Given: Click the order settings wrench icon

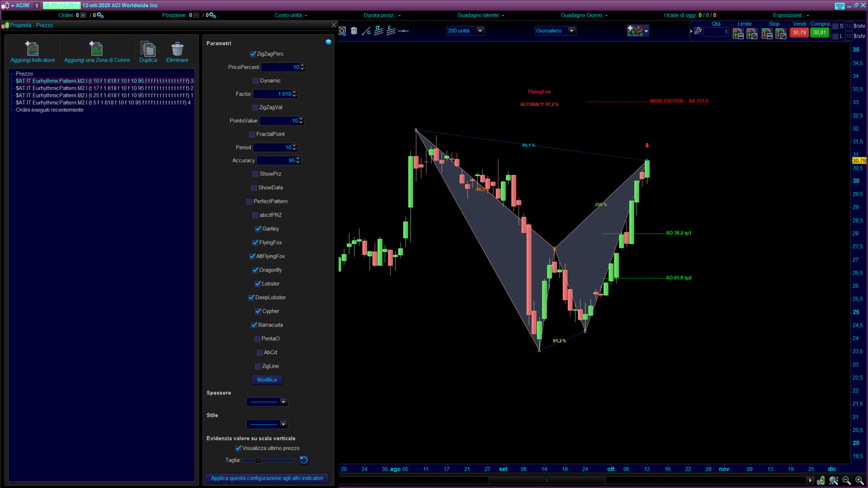Looking at the screenshot, I should coord(698,31).
